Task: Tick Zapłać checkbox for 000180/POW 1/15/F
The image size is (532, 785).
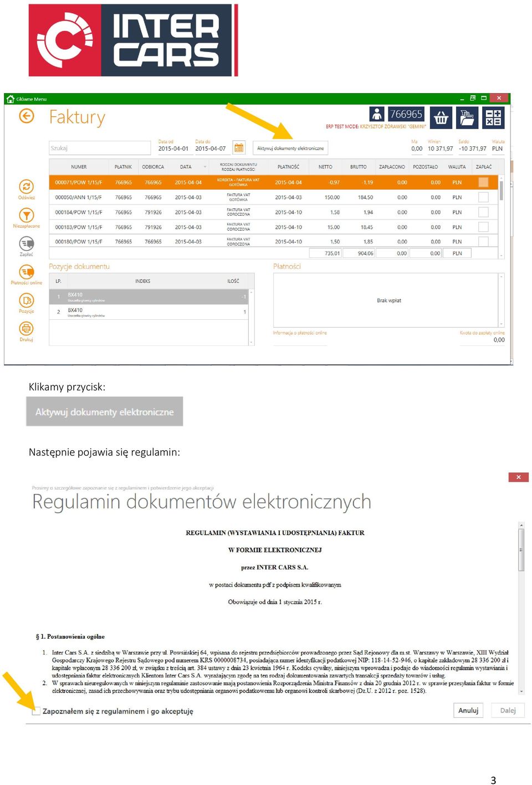Action: 483,242
